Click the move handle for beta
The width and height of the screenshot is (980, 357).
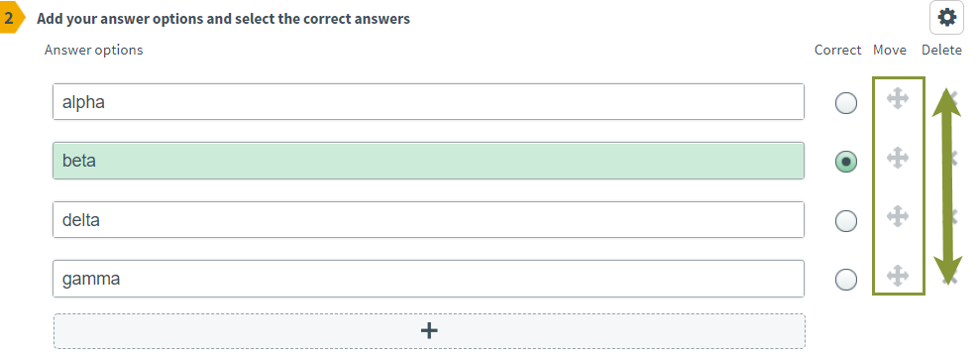(898, 158)
